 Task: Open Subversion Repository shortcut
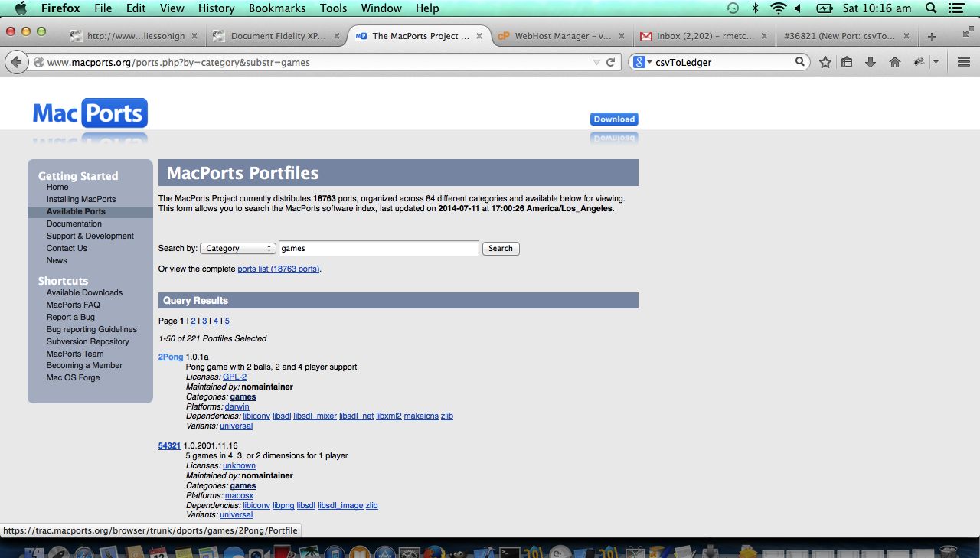pos(87,341)
